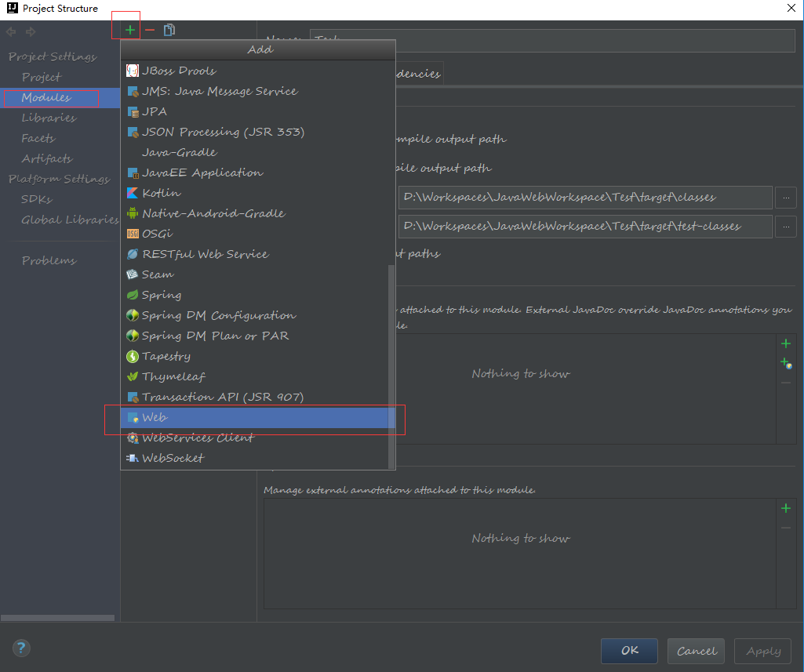804x672 pixels.
Task: Click the Tapestry icon in the list
Action: (133, 356)
